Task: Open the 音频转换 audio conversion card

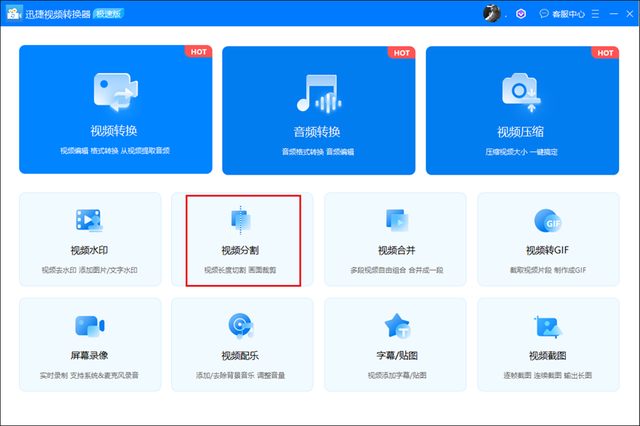Action: click(318, 109)
